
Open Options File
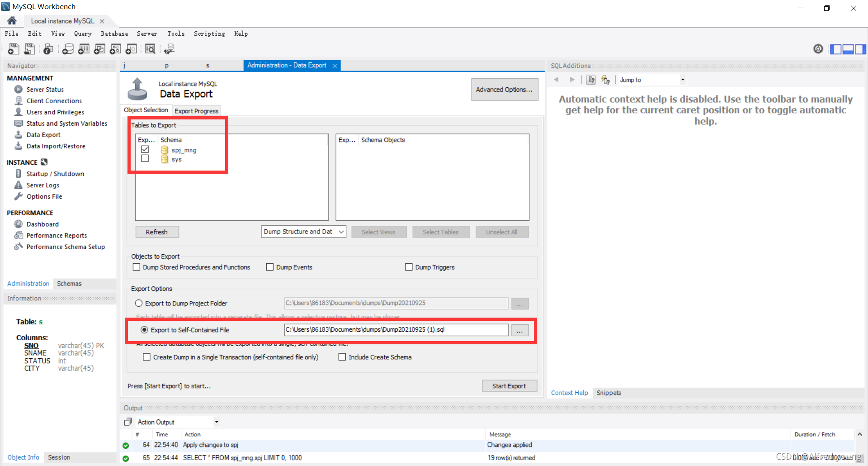point(44,196)
